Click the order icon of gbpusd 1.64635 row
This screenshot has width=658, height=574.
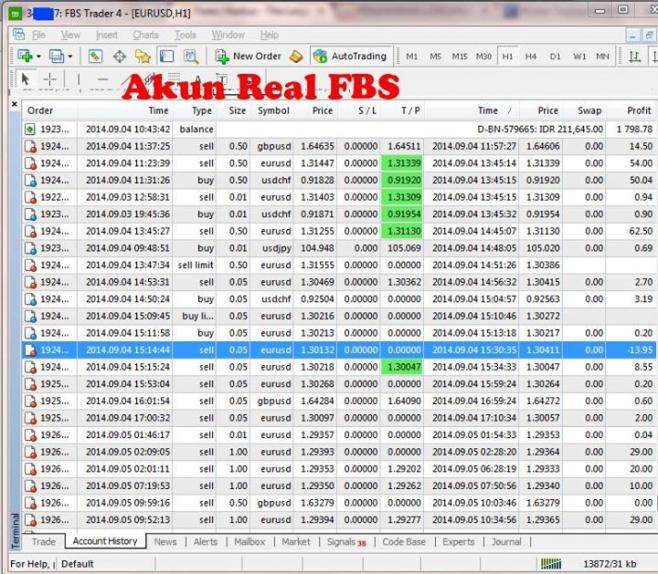pyautogui.click(x=31, y=146)
